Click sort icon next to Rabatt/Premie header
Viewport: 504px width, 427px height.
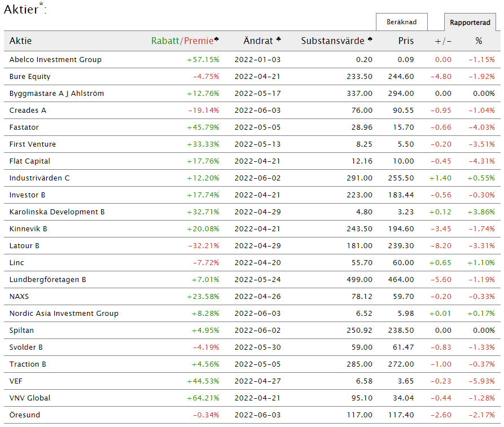[217, 40]
